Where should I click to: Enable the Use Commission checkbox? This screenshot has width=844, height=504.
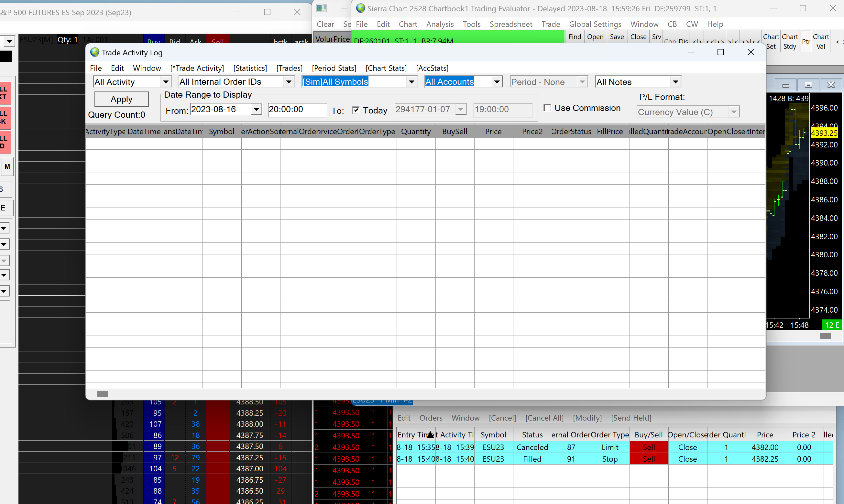[x=547, y=108]
